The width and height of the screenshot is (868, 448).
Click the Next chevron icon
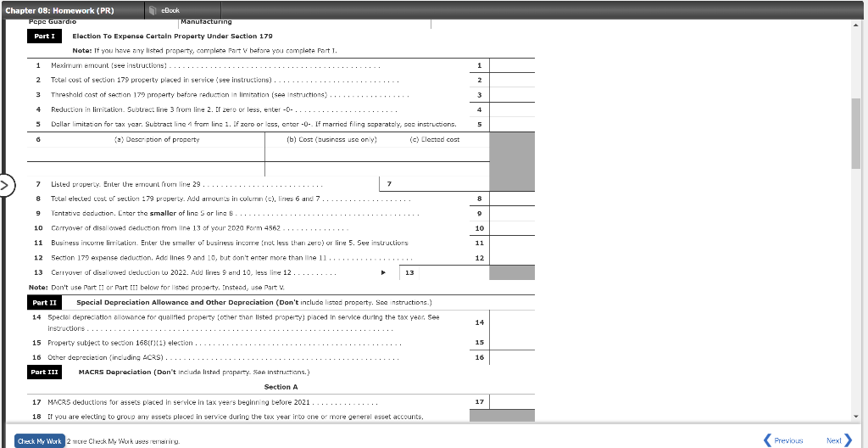849,440
